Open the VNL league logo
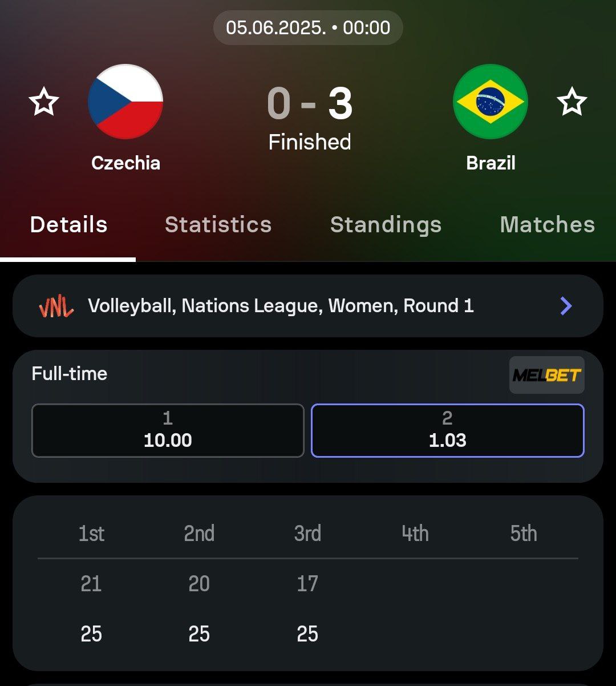 click(56, 307)
